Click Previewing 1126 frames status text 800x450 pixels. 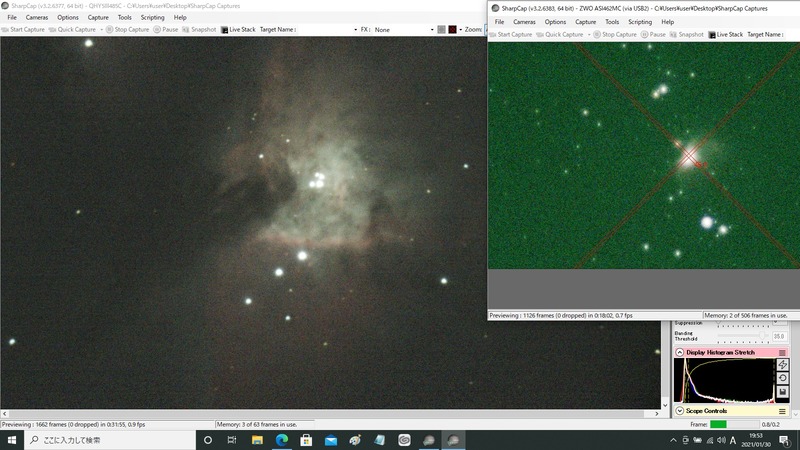coord(561,316)
